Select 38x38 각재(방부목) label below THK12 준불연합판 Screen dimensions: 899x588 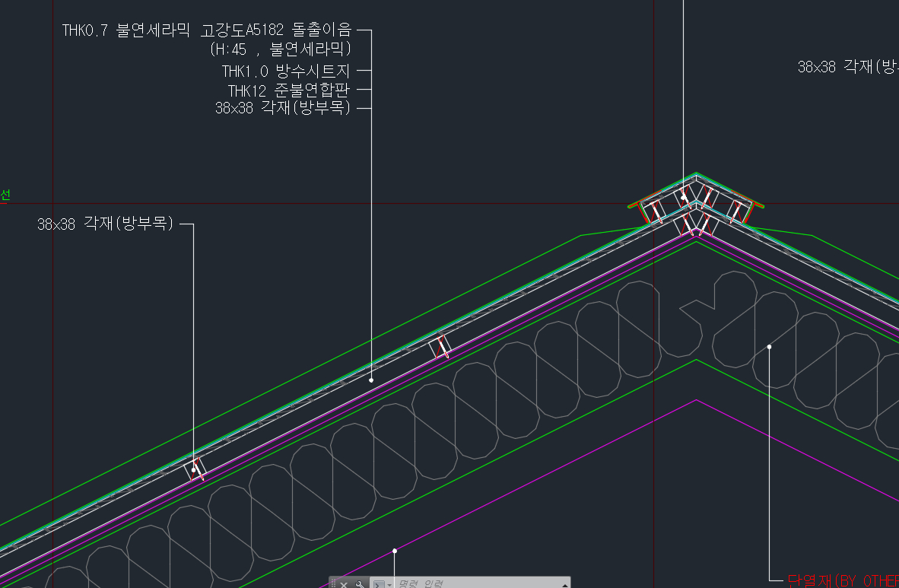click(282, 108)
